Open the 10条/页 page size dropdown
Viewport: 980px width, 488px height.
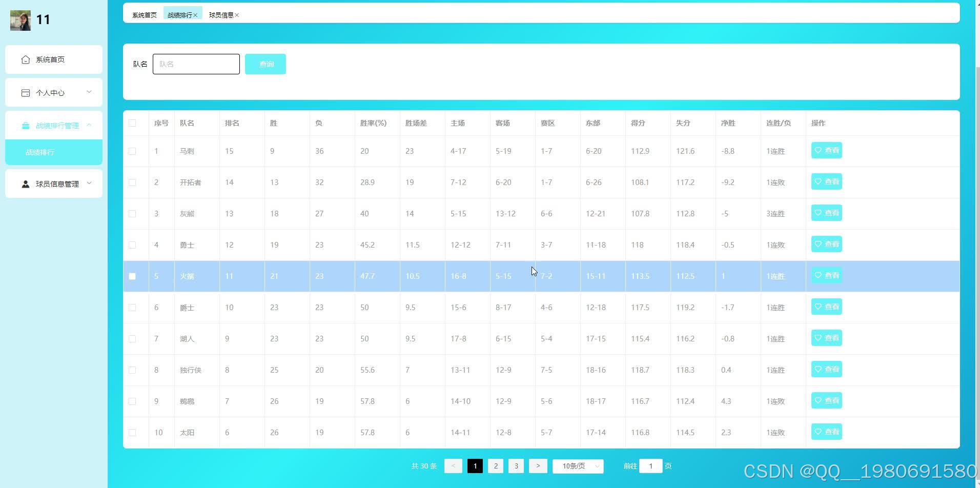pyautogui.click(x=578, y=466)
